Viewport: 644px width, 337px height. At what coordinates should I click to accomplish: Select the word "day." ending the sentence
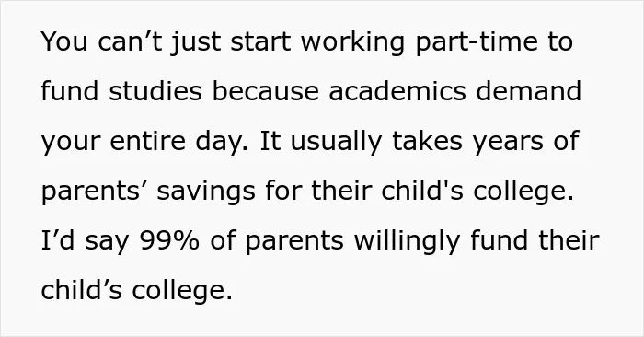point(222,142)
